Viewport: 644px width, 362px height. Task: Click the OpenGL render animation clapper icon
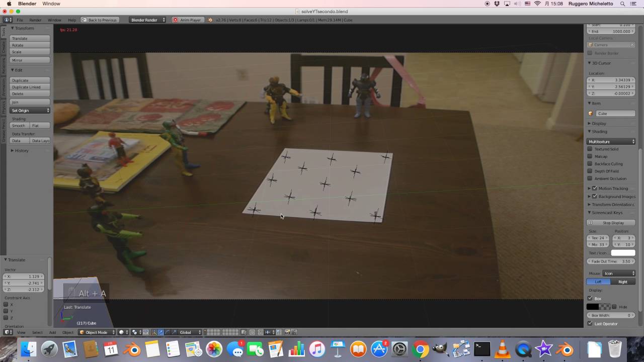pyautogui.click(x=293, y=332)
